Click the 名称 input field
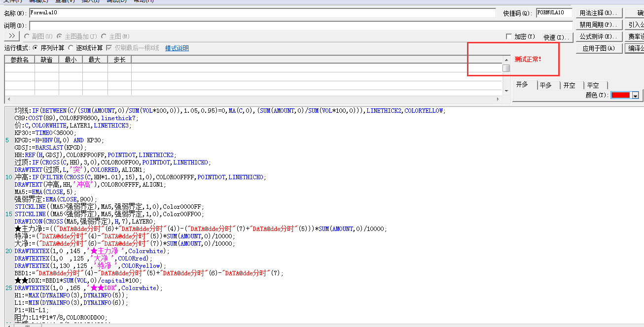 pyautogui.click(x=262, y=13)
